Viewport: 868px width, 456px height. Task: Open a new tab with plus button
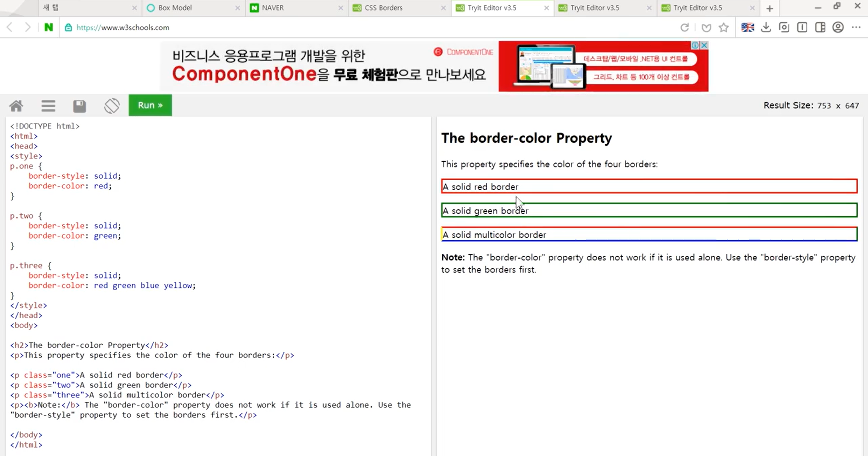point(770,8)
